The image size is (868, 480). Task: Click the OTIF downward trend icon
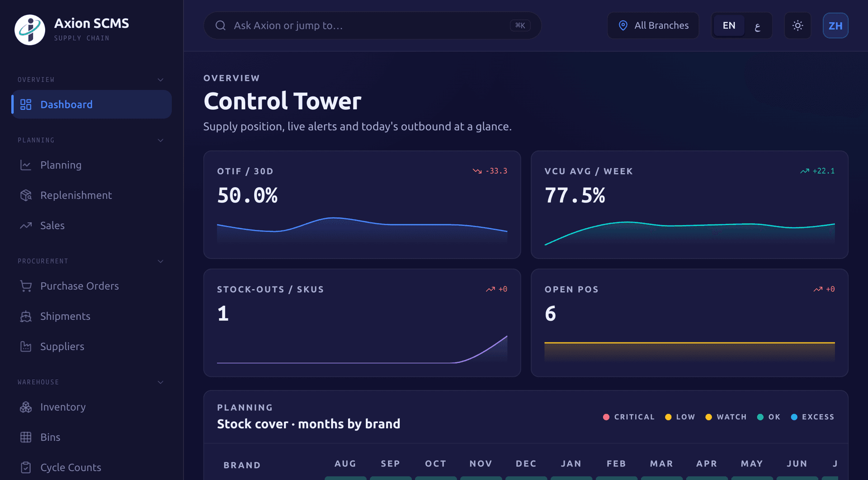[x=477, y=171]
